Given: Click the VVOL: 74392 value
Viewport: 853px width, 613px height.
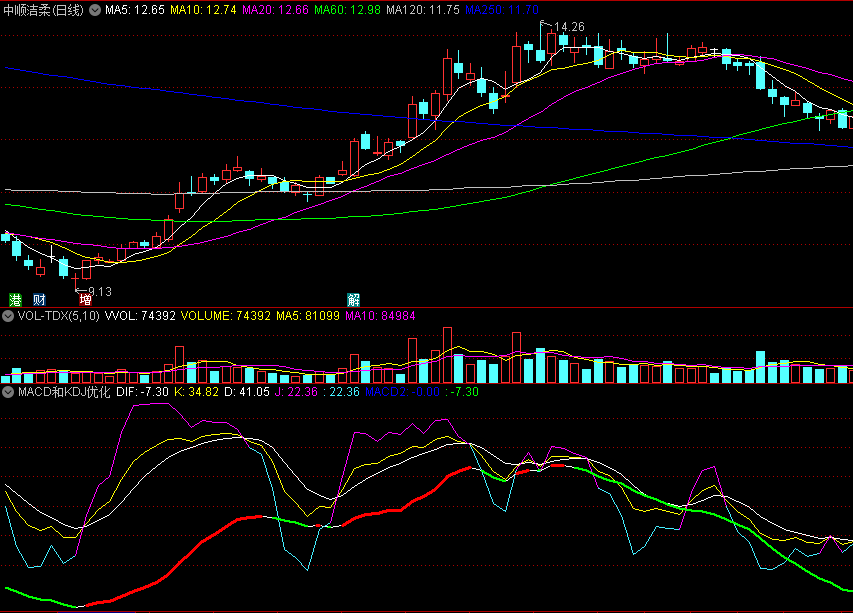Looking at the screenshot, I should tap(140, 316).
